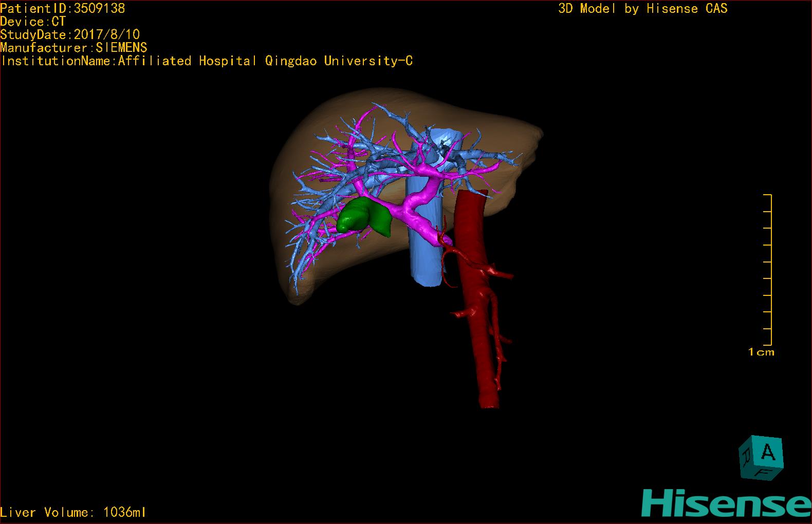This screenshot has width=812, height=524.
Task: Click the Manufacturer:SIEMENS label
Action: (x=73, y=48)
